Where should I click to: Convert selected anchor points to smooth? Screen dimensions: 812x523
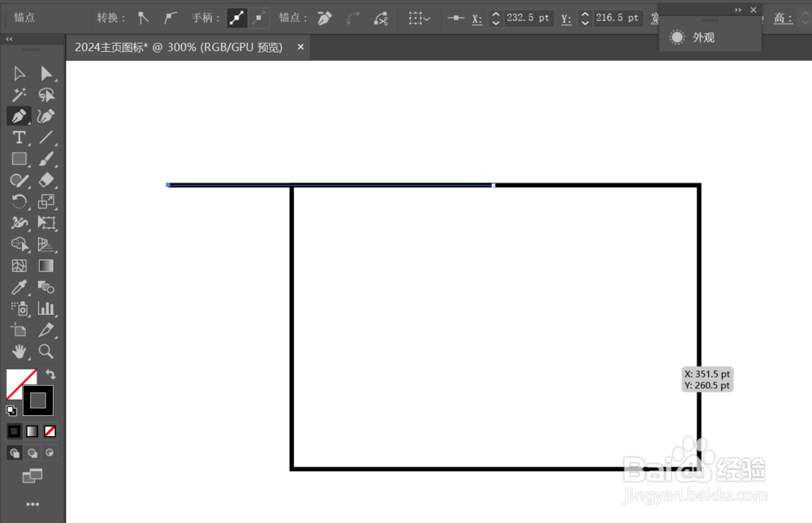(170, 18)
